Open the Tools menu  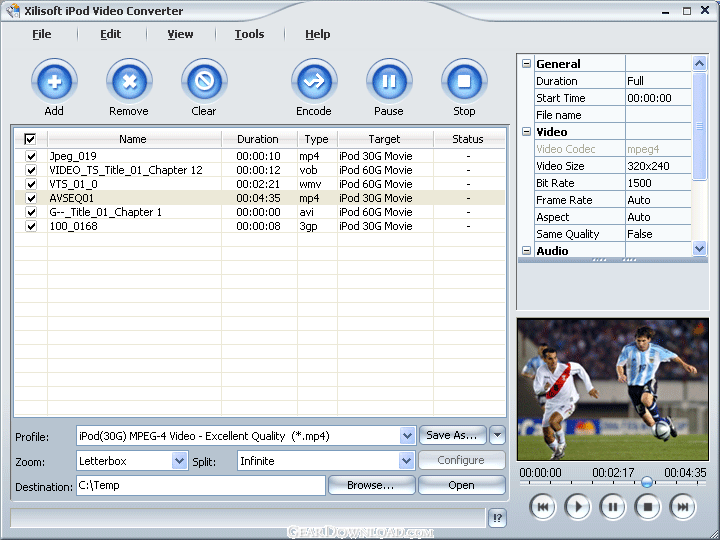pos(249,34)
